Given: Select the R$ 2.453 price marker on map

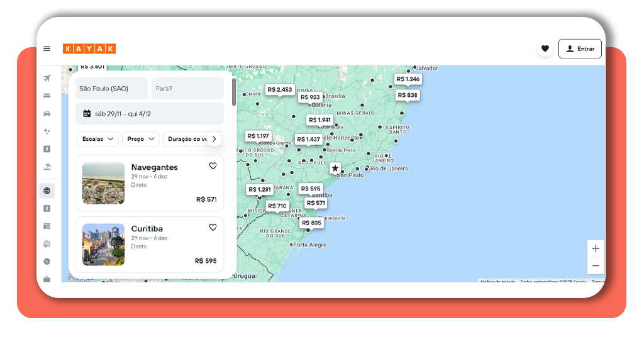Looking at the screenshot, I should click(x=280, y=90).
